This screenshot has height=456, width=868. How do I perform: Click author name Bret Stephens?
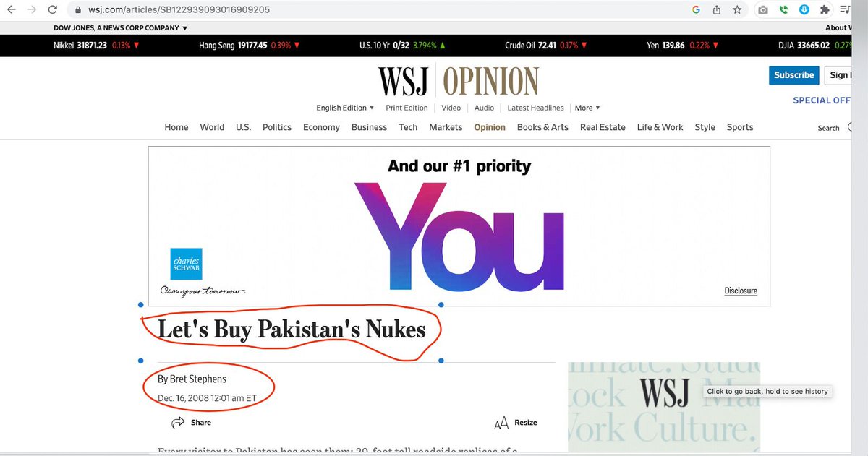tap(198, 379)
